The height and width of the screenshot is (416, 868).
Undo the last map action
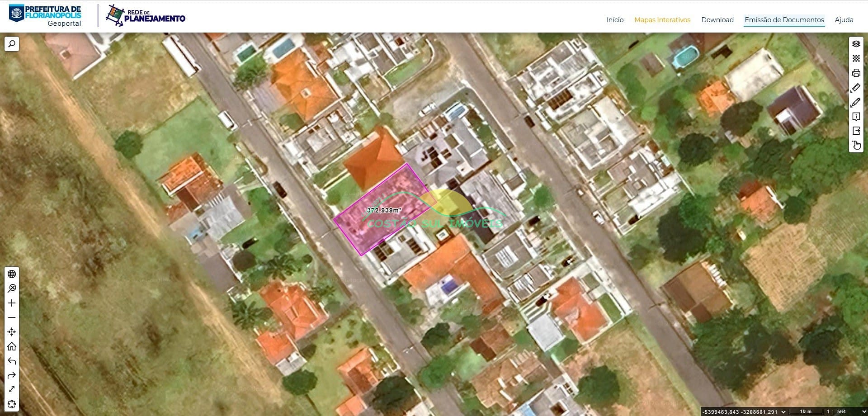(x=12, y=360)
